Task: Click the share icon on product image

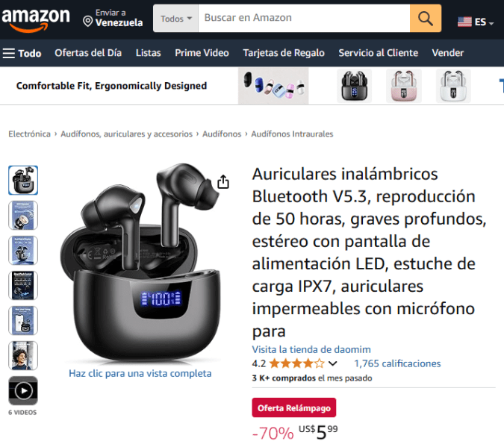Action: pyautogui.click(x=223, y=182)
